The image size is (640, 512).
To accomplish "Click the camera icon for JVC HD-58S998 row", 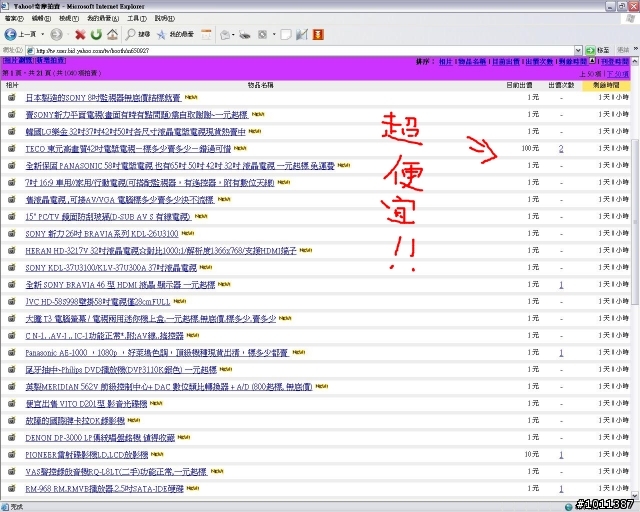I will click(12, 301).
